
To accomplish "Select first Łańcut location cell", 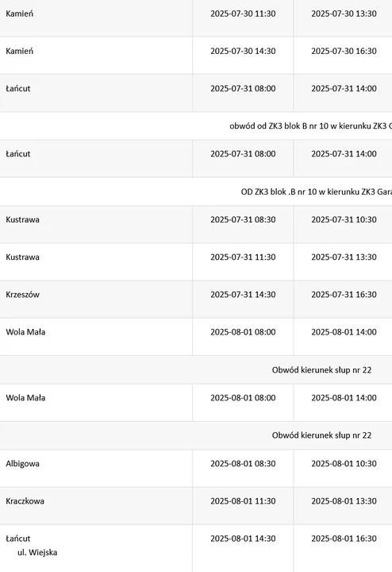I will 96,93.
